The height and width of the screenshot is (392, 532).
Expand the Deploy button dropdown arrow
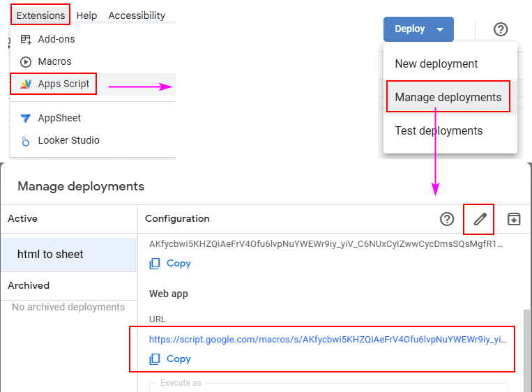coord(440,29)
